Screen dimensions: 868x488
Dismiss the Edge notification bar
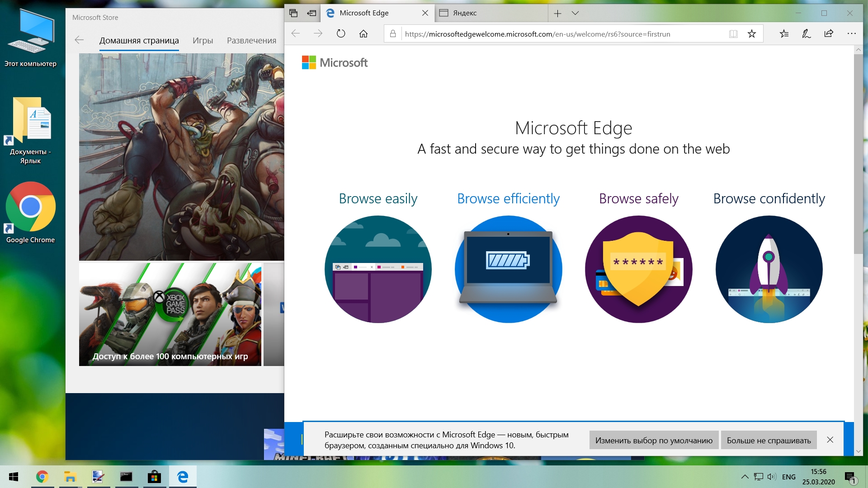click(x=830, y=440)
